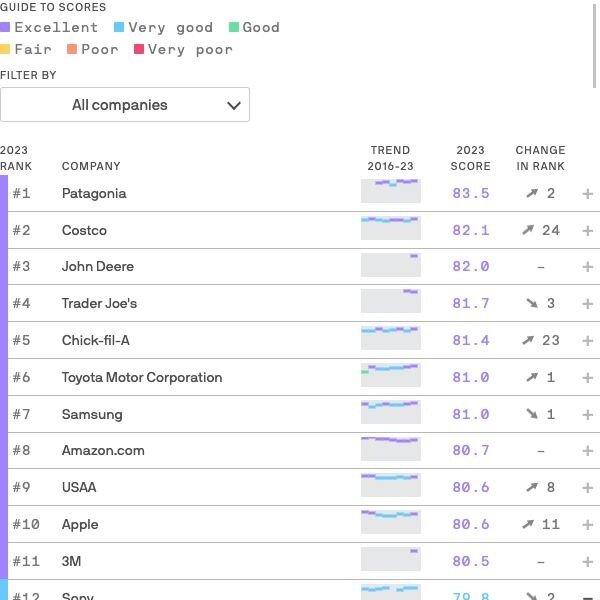The height and width of the screenshot is (600, 600).
Task: Click the Patagonia company name
Action: click(x=94, y=194)
